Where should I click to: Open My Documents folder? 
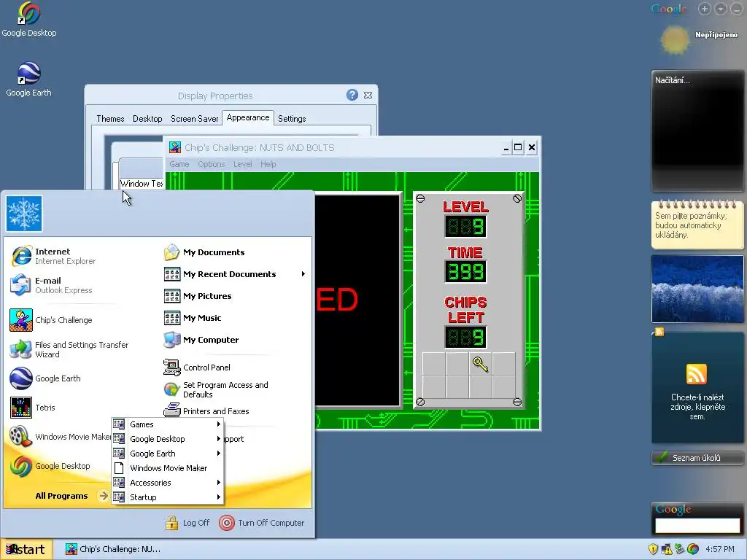click(x=204, y=252)
